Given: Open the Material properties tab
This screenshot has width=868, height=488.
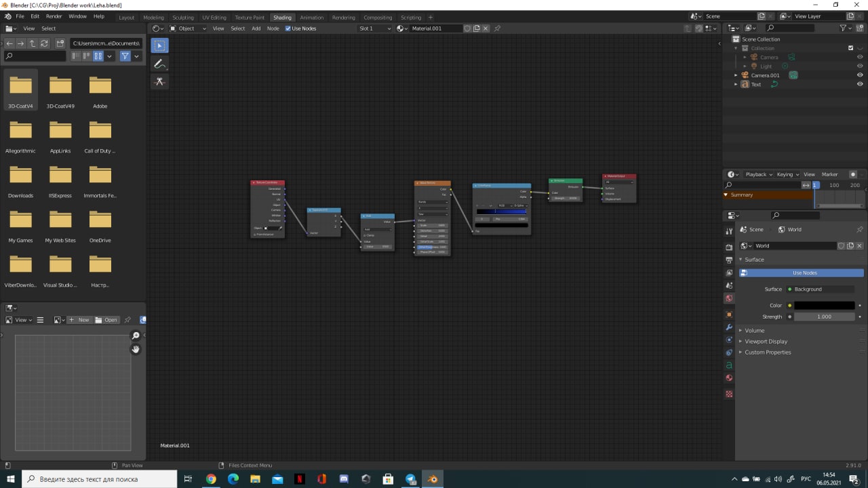Looking at the screenshot, I should click(x=729, y=378).
